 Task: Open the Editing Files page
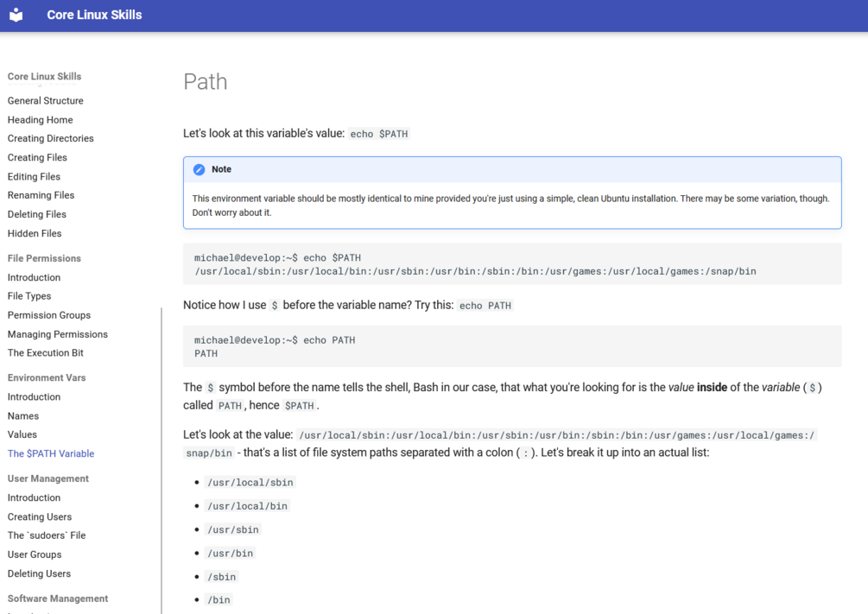click(34, 176)
